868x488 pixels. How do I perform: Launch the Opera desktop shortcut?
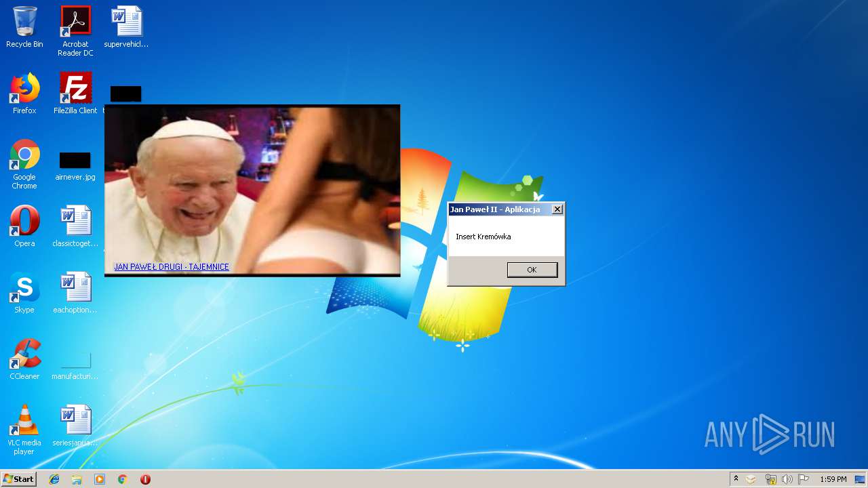click(x=24, y=226)
